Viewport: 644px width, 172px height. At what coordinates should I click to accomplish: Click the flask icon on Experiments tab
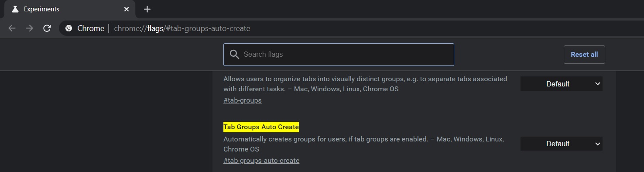[15, 9]
